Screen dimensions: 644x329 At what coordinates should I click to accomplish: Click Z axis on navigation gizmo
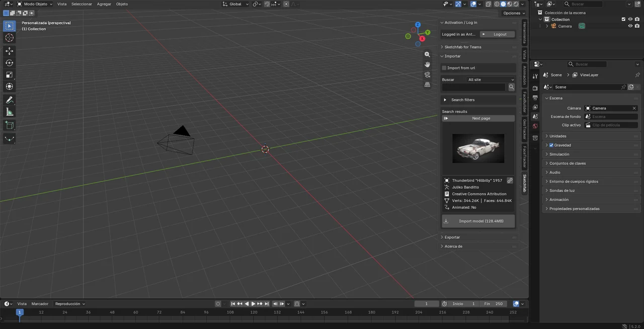tap(418, 24)
